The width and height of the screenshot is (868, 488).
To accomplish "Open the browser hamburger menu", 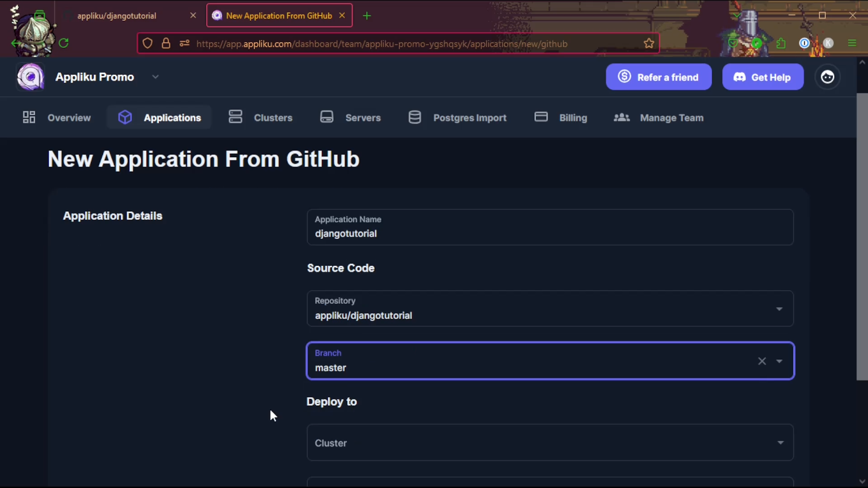I will point(852,43).
